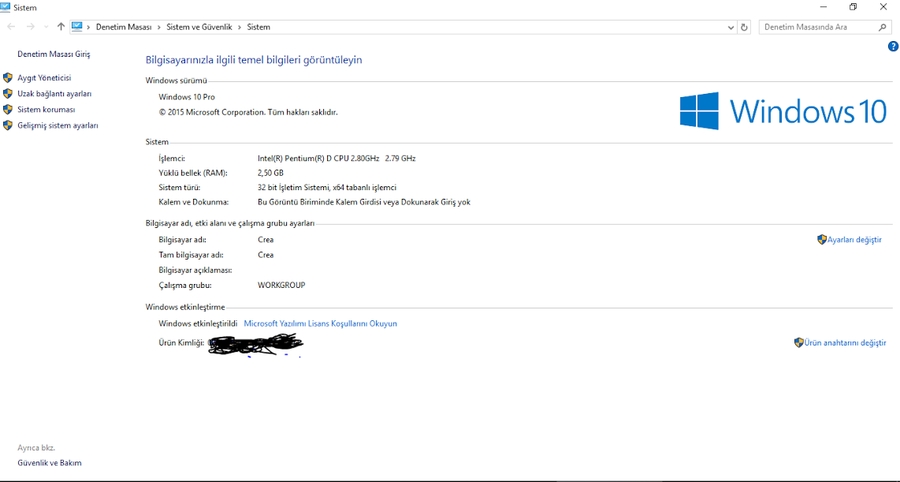Expand chevron before Sistem breadcrumb
This screenshot has height=482, width=900.
pyautogui.click(x=240, y=27)
